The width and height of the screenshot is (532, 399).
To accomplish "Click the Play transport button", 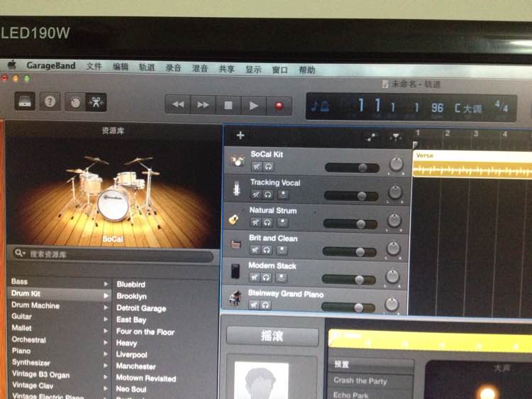I will click(253, 106).
